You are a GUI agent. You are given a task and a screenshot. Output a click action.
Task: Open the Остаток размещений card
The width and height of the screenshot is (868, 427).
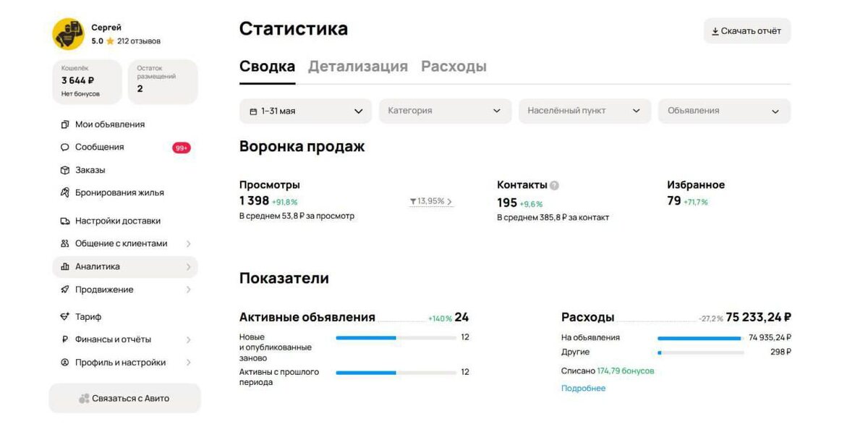(x=163, y=82)
